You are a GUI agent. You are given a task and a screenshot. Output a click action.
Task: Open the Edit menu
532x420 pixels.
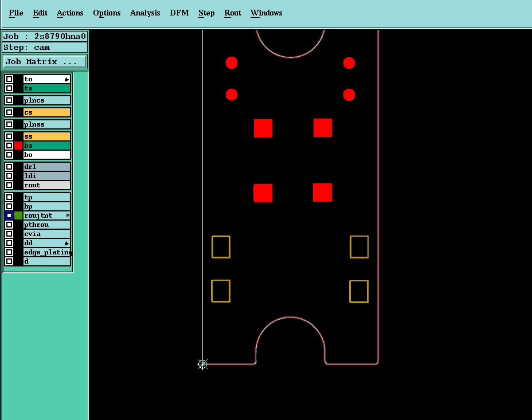[x=40, y=13]
